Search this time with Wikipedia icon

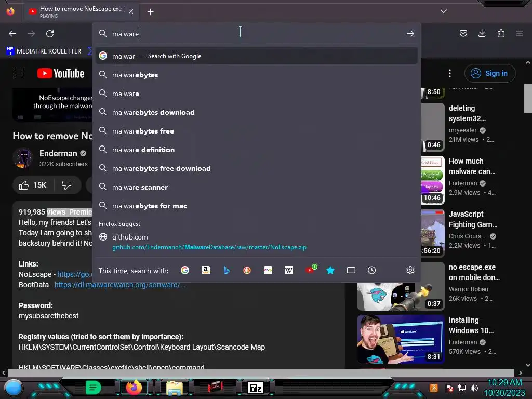(x=289, y=270)
